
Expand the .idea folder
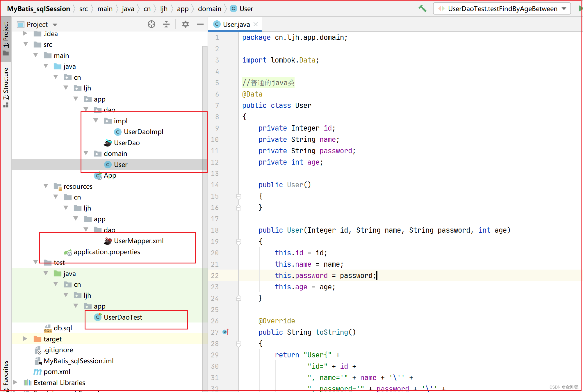pos(25,34)
